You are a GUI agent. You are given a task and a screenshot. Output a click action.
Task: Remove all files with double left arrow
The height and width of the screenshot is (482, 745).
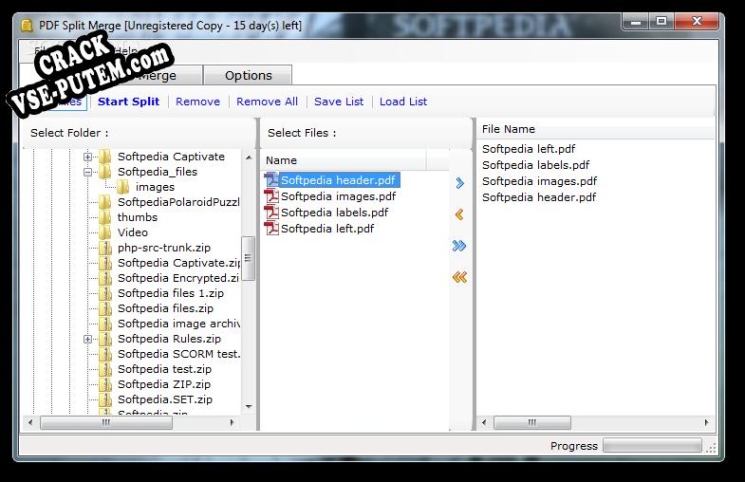coord(459,277)
